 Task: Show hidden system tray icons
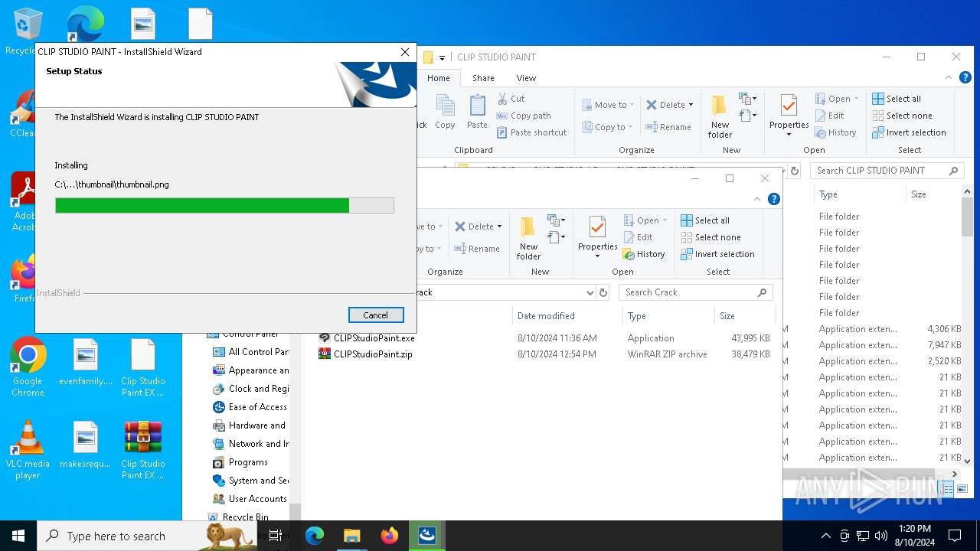[825, 536]
